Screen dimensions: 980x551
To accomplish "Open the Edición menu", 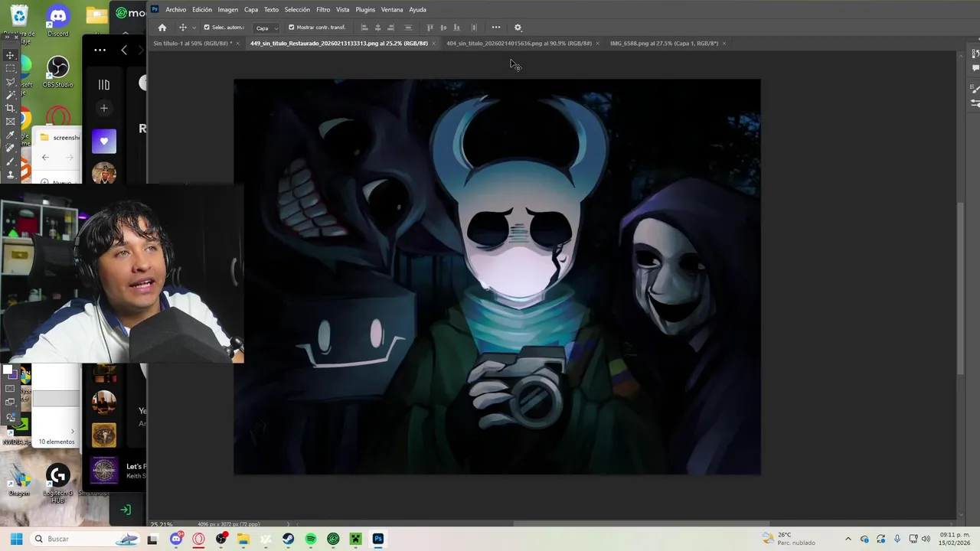I will [x=202, y=10].
